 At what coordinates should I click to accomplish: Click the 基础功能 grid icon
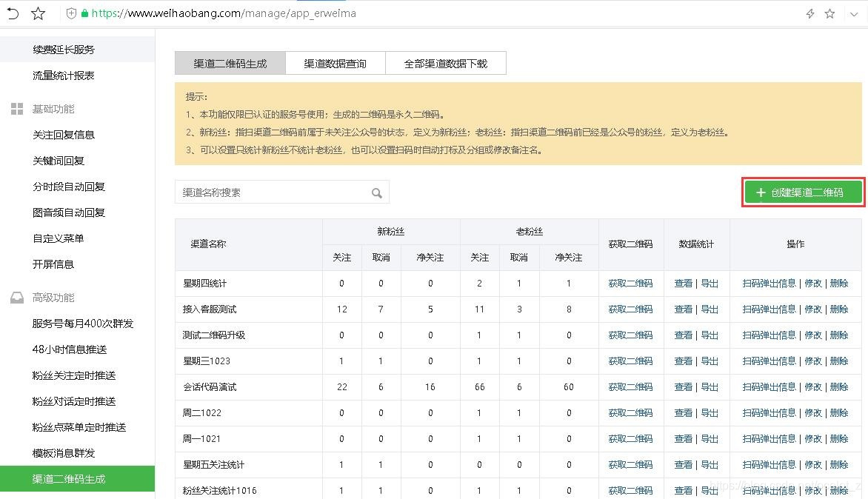coord(17,108)
